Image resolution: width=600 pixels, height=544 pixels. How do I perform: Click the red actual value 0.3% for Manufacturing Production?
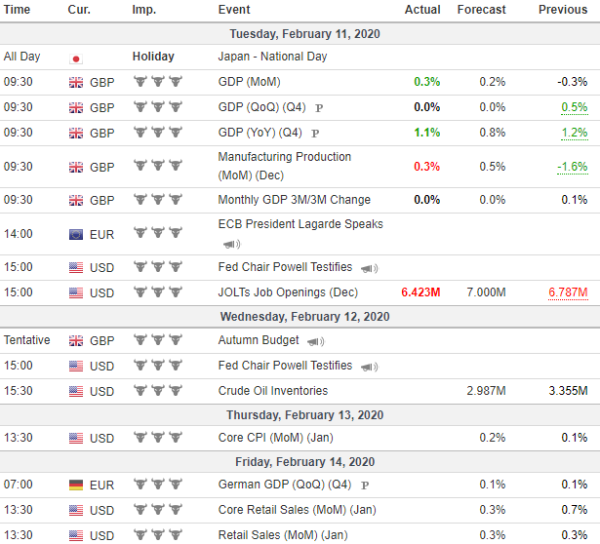click(427, 167)
